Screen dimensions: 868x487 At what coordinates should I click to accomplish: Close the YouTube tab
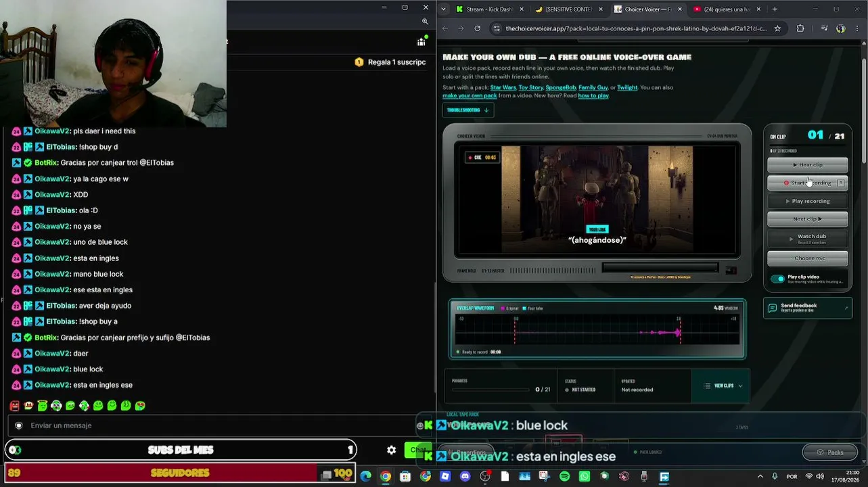point(758,9)
